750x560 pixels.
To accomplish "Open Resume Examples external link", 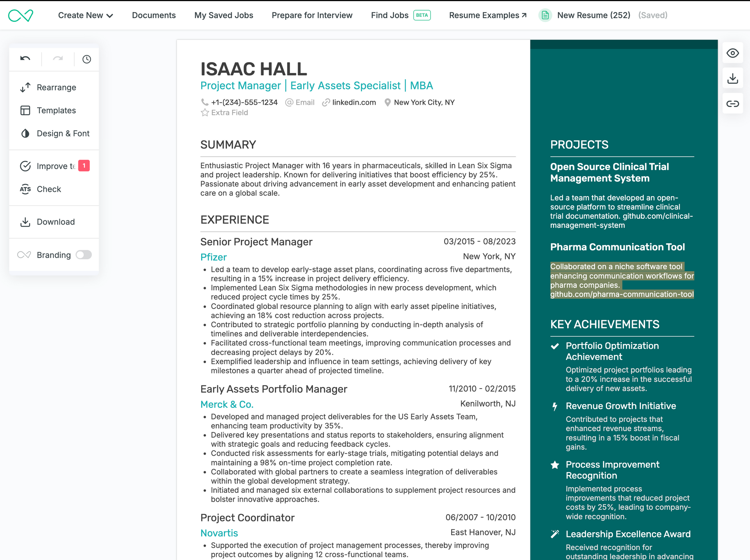I will 487,15.
